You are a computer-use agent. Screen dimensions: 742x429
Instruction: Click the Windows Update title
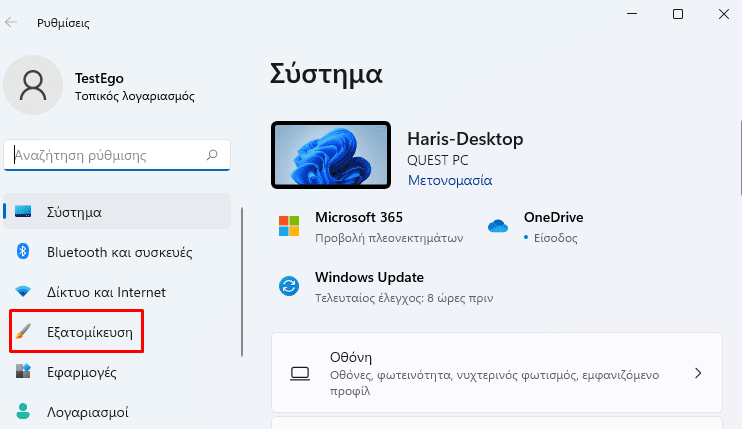pyautogui.click(x=369, y=277)
